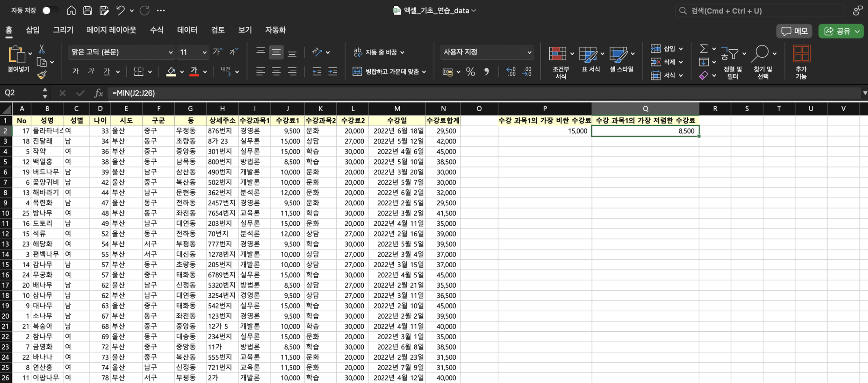Click the undo arrow icon
Screen dimensions: 868x383
pos(120,10)
